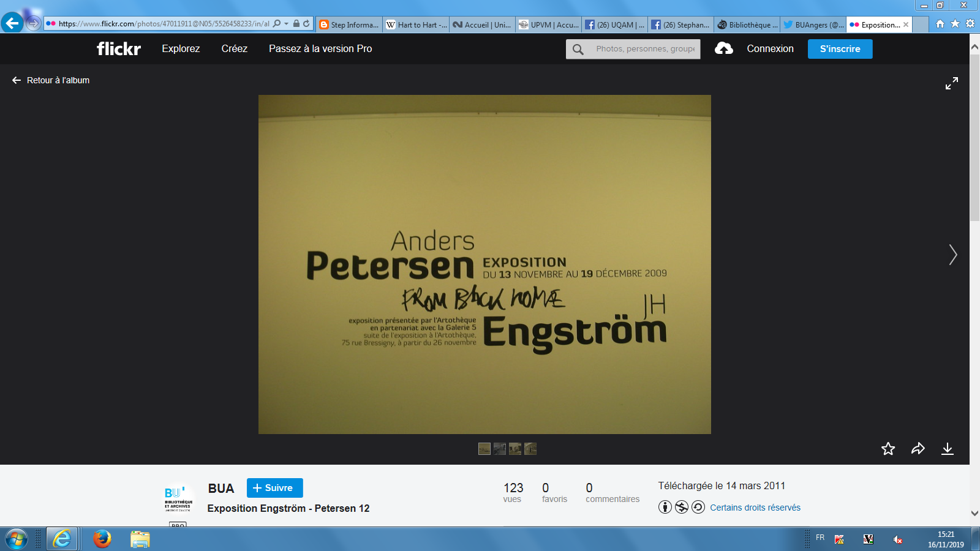The height and width of the screenshot is (551, 980).
Task: Open a new blank tab
Action: point(921,24)
